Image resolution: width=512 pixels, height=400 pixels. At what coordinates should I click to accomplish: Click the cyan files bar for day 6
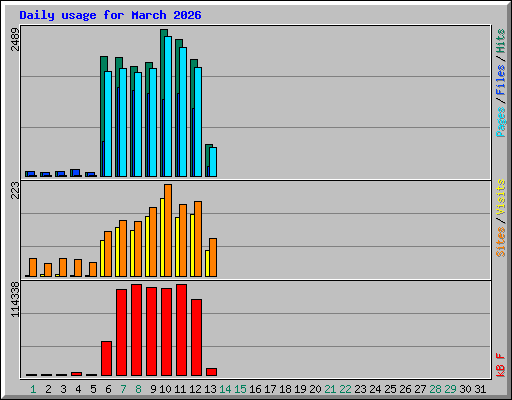pyautogui.click(x=108, y=124)
